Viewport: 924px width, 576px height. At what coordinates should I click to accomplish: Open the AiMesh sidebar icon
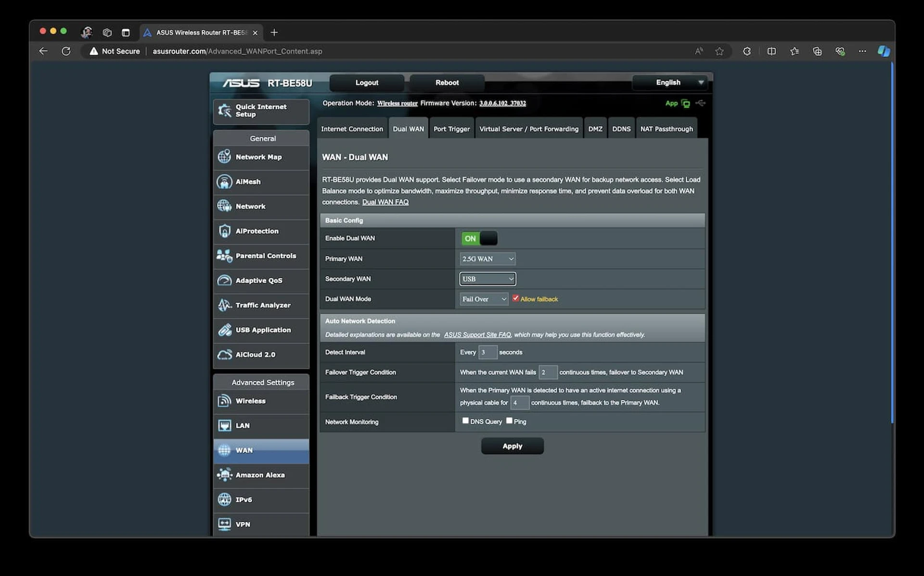224,181
